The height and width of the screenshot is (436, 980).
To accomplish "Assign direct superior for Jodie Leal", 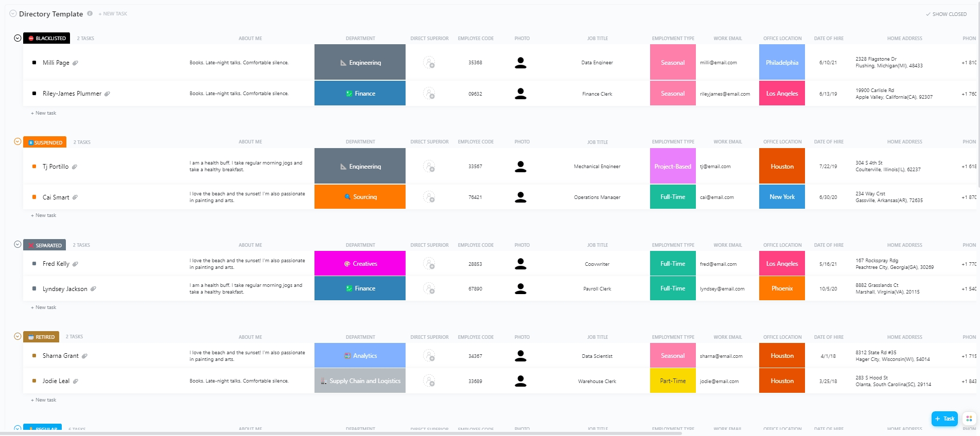I will (x=429, y=381).
